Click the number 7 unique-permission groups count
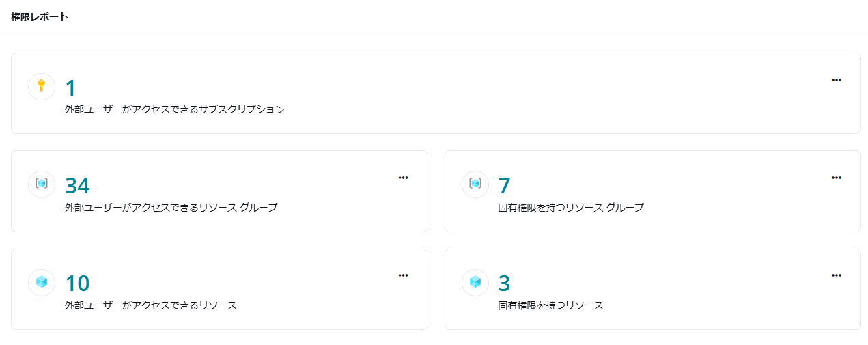 [505, 186]
